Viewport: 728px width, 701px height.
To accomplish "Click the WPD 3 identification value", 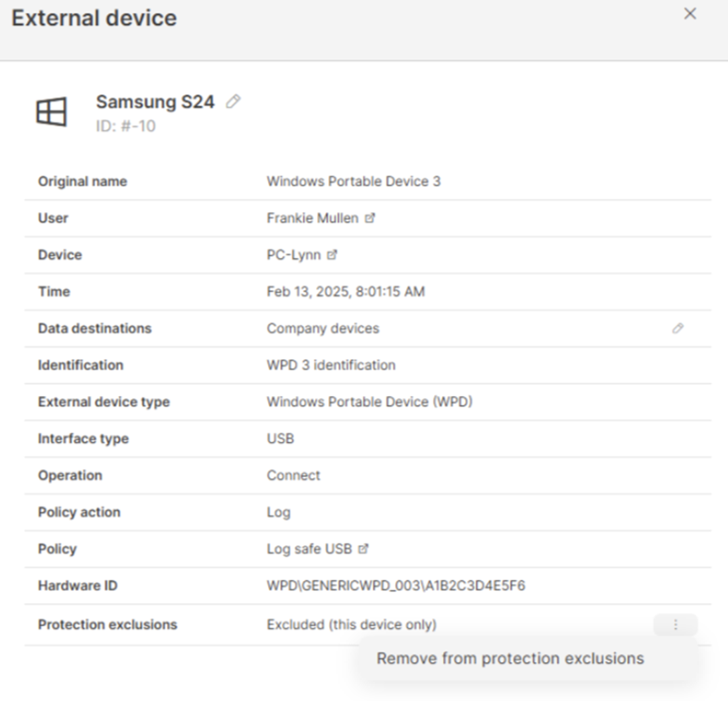I will click(x=330, y=365).
